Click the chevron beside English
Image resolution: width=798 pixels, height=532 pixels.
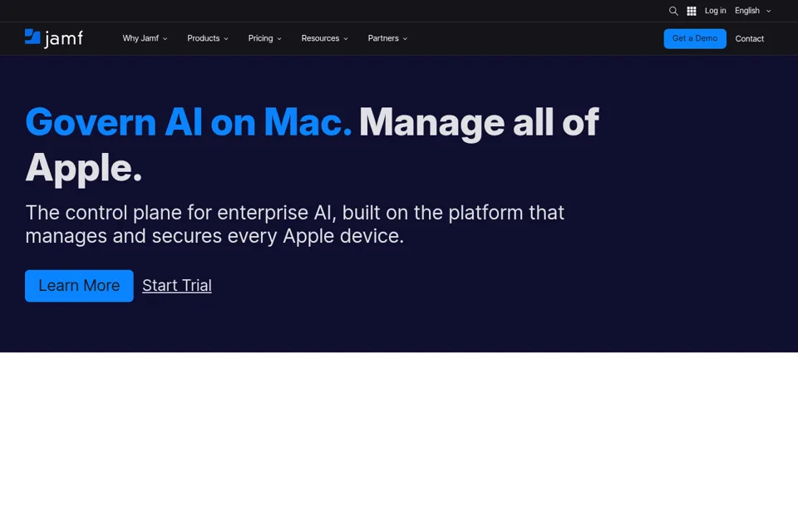click(x=768, y=11)
